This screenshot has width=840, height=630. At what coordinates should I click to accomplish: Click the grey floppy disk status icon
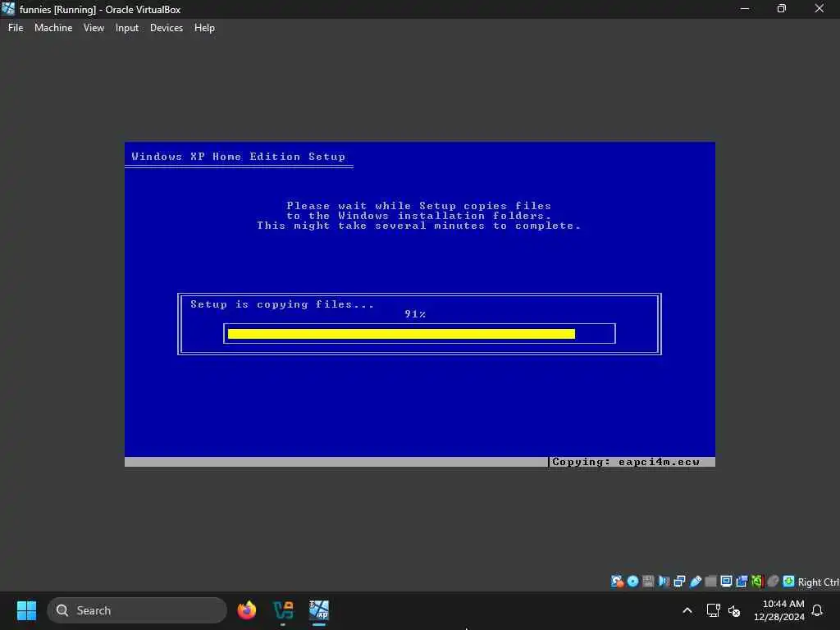[648, 582]
